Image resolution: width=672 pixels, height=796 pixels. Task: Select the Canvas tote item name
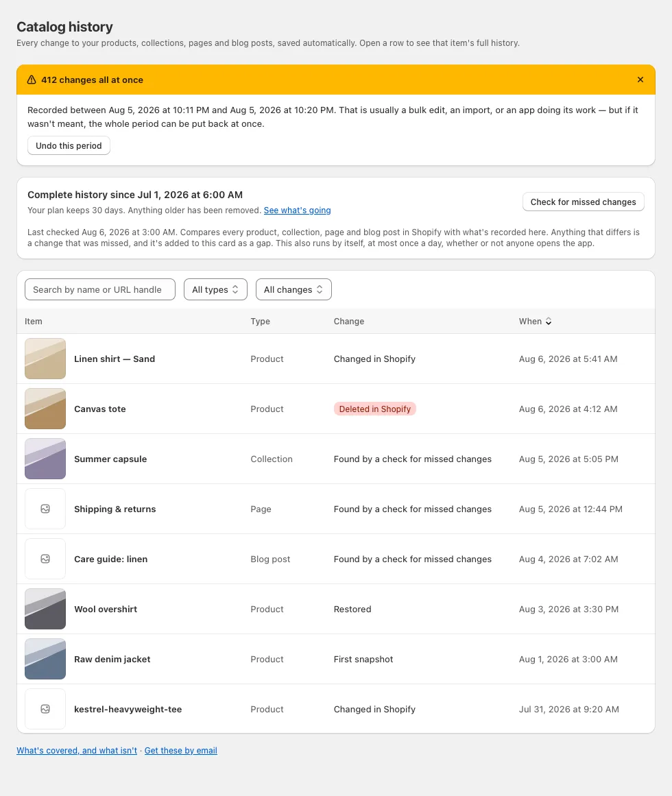pyautogui.click(x=100, y=409)
